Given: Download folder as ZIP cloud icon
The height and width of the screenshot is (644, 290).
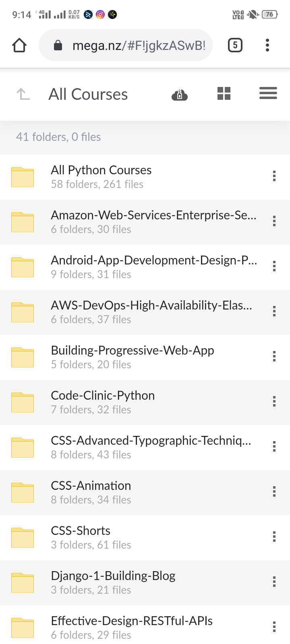Looking at the screenshot, I should (x=180, y=95).
